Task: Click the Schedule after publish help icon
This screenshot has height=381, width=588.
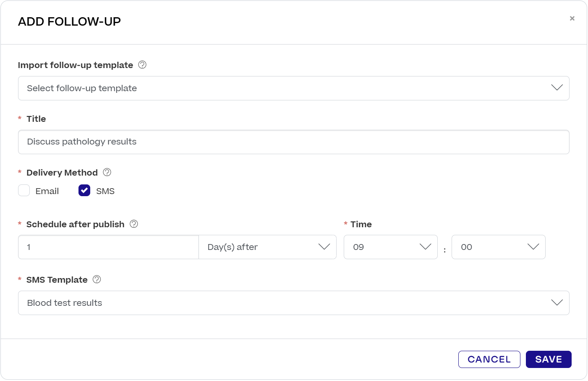Action: click(x=133, y=224)
